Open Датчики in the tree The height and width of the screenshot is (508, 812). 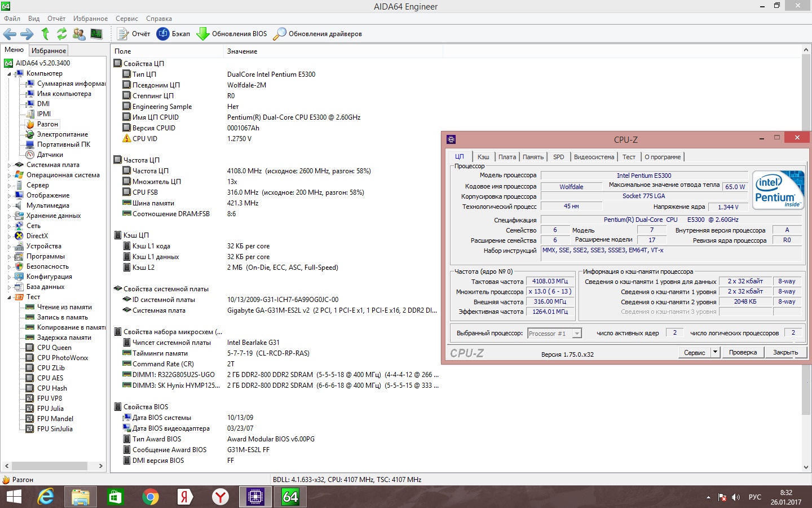pos(50,155)
